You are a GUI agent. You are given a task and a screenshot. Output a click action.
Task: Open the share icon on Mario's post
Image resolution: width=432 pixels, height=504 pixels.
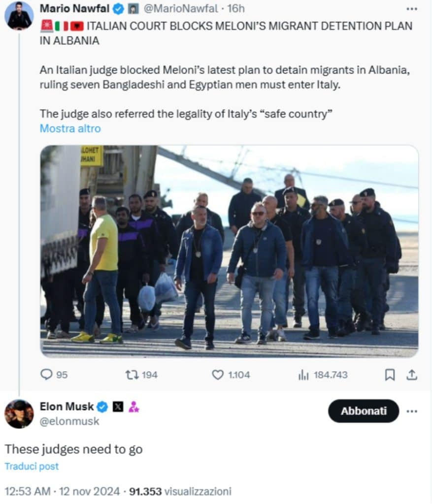click(412, 375)
